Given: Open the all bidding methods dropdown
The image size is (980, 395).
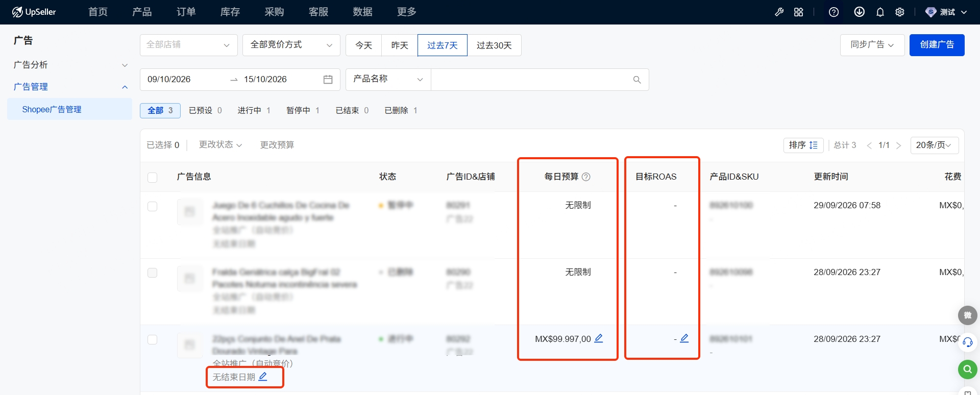Looking at the screenshot, I should (291, 45).
